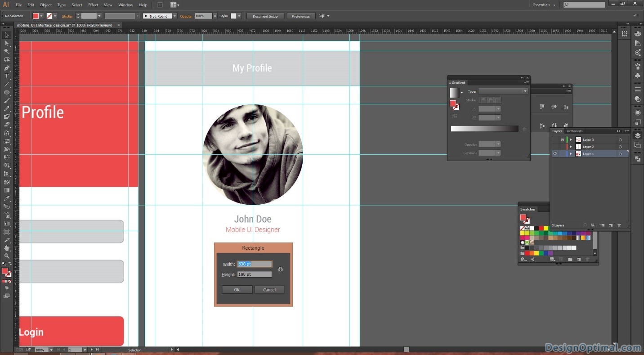Click the Height field showing 100 pt
Image resolution: width=644 pixels, height=355 pixels.
pos(255,274)
